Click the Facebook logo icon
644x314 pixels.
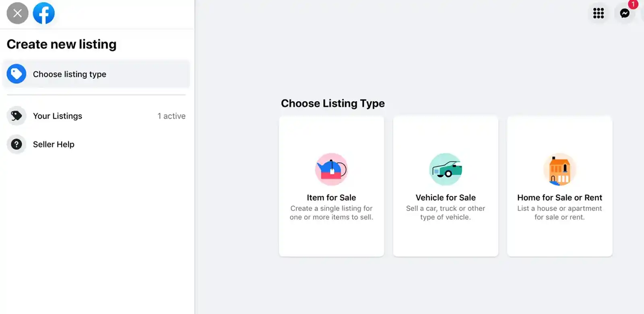44,13
